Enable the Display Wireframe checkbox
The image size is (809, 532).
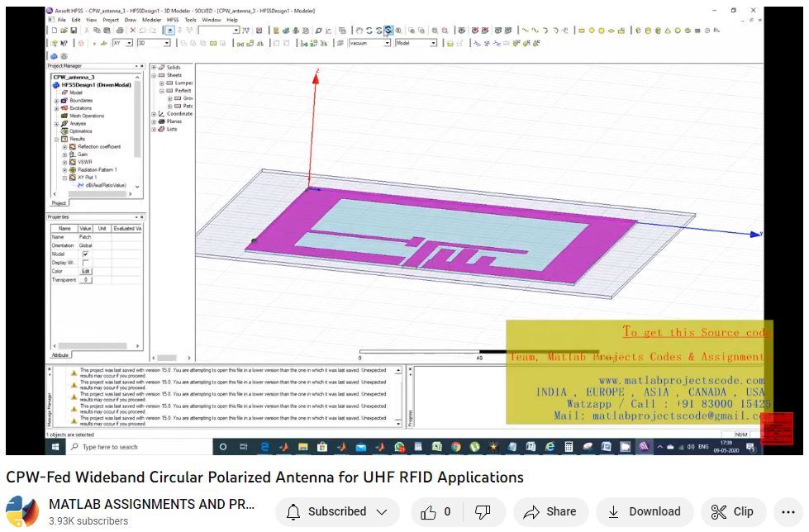click(85, 263)
